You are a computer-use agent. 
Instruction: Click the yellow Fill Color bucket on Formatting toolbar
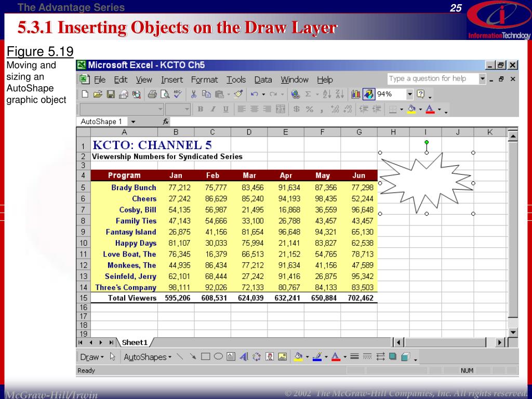point(411,109)
